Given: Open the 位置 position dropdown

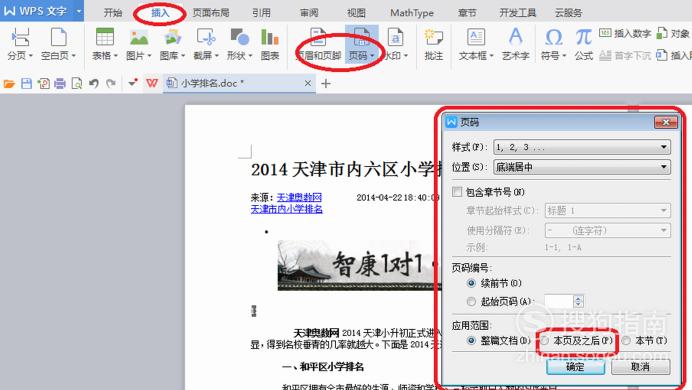Looking at the screenshot, I should click(x=582, y=167).
